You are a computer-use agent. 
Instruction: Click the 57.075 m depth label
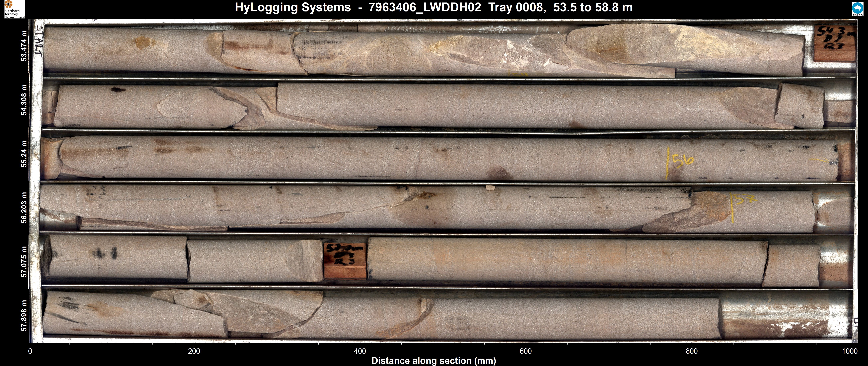(24, 262)
